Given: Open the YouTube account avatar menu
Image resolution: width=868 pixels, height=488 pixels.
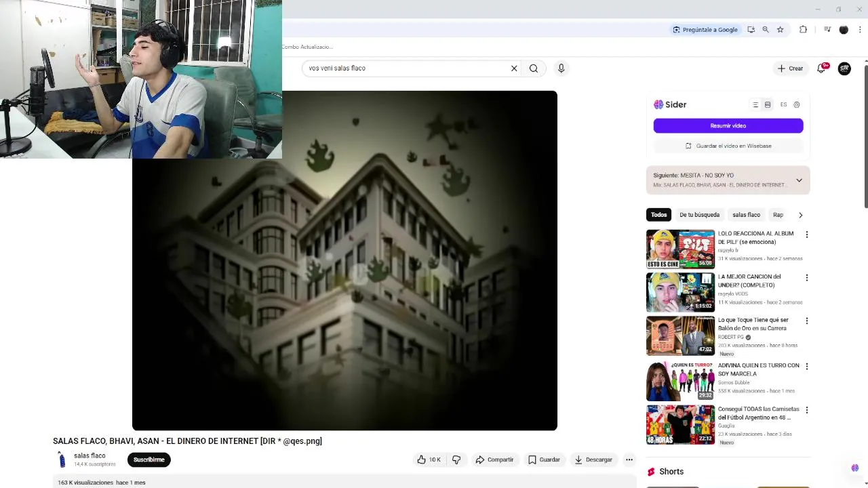Looking at the screenshot, I should (844, 68).
